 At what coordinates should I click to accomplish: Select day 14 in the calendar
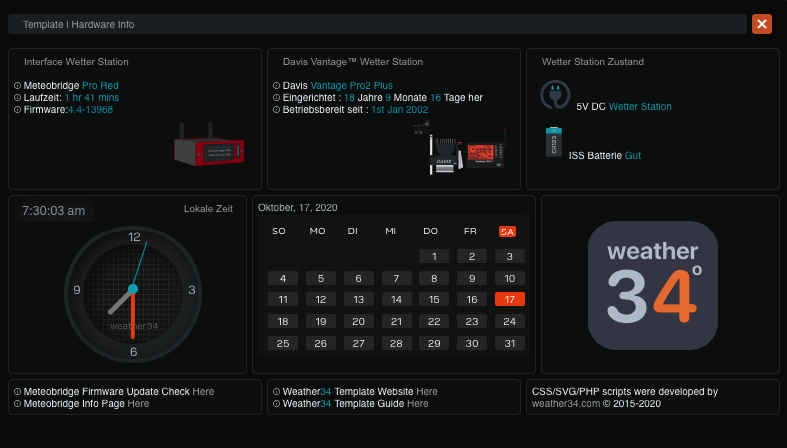(397, 300)
